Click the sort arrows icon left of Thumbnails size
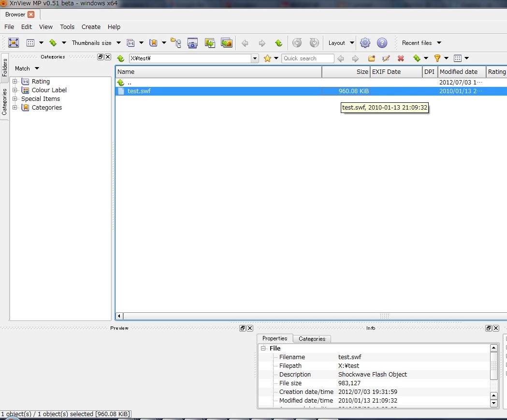Image resolution: width=507 pixels, height=420 pixels. click(x=53, y=42)
